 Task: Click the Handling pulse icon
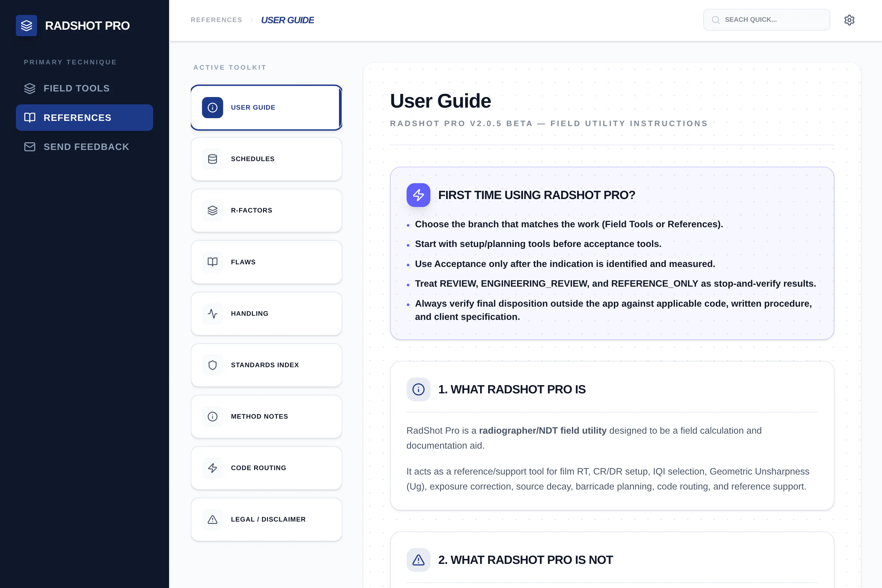coord(213,313)
